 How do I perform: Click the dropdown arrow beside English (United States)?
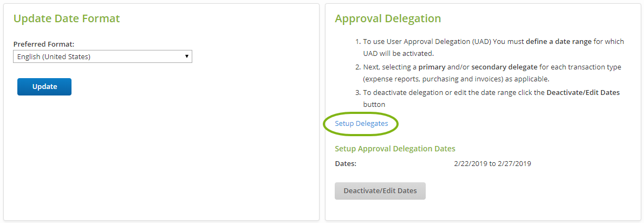coord(186,56)
